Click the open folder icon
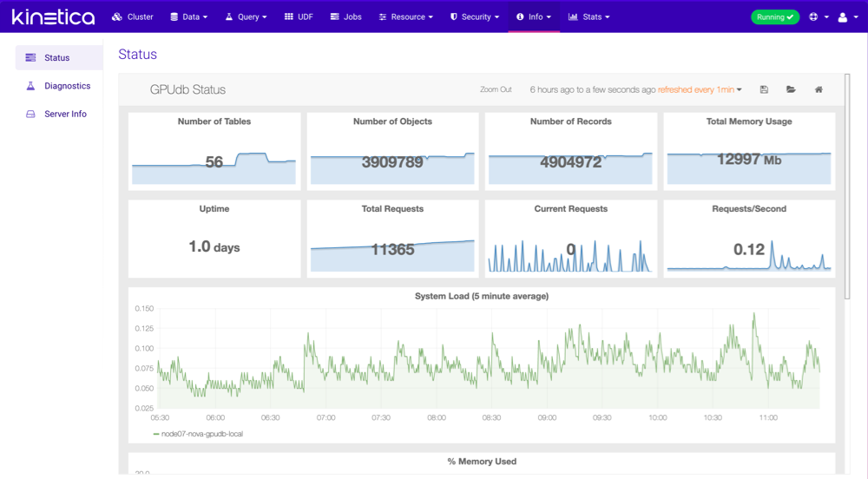Image resolution: width=868 pixels, height=479 pixels. [791, 89]
